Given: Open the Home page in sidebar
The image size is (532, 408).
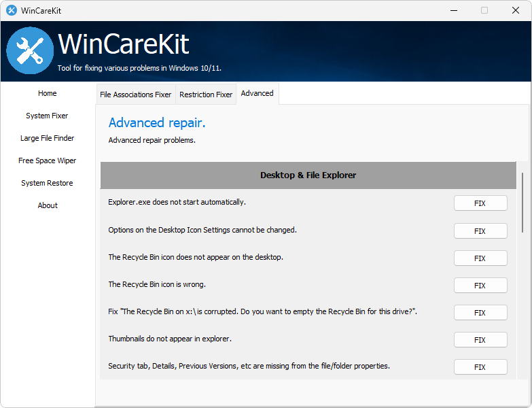Looking at the screenshot, I should point(48,94).
